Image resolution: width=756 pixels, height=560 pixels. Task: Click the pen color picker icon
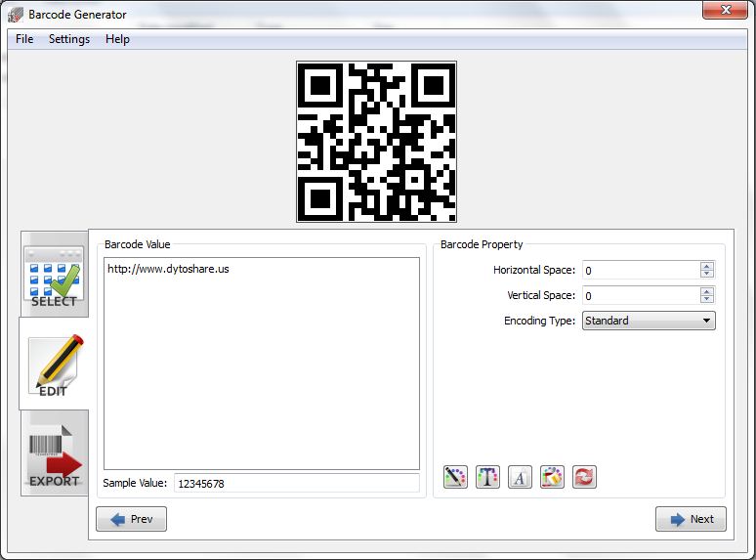[455, 477]
